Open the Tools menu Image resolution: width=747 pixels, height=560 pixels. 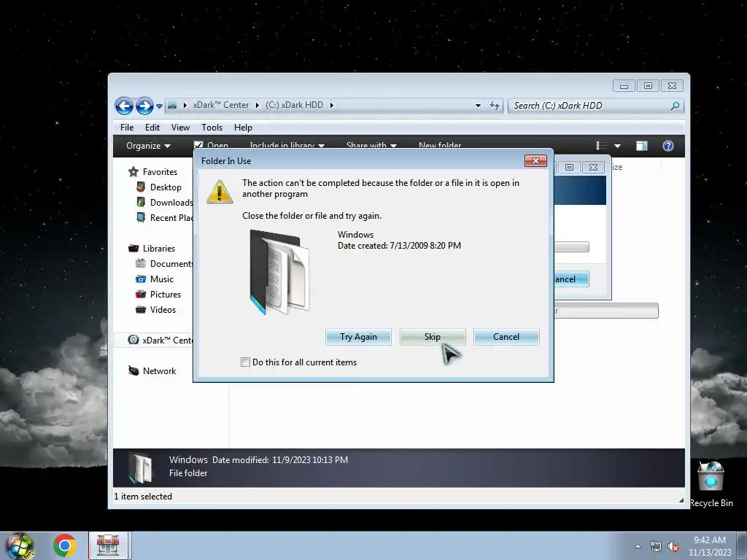(212, 128)
